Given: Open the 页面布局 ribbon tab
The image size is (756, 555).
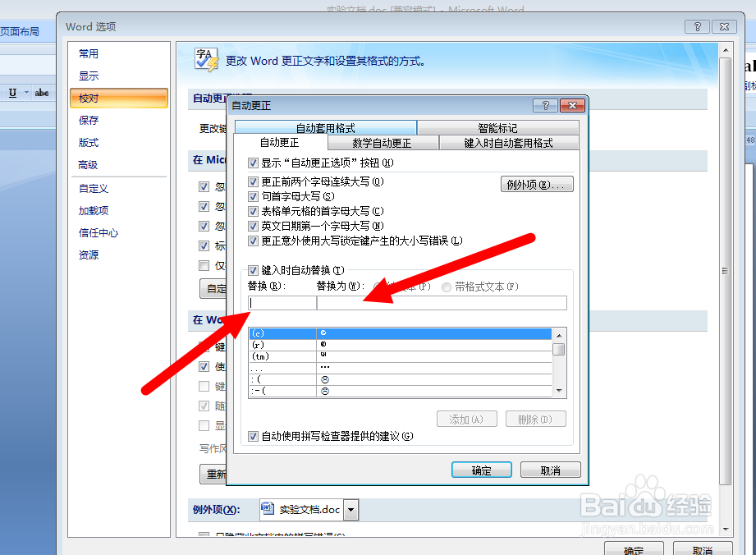Looking at the screenshot, I should [20, 32].
